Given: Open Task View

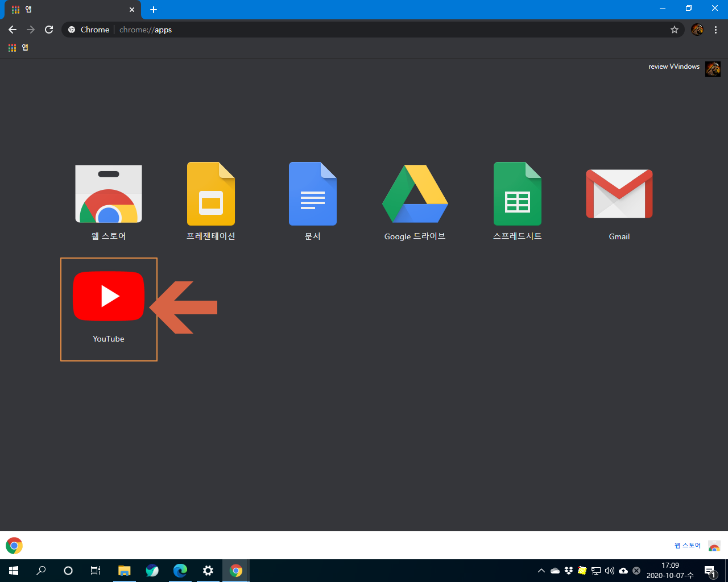Looking at the screenshot, I should (96, 571).
